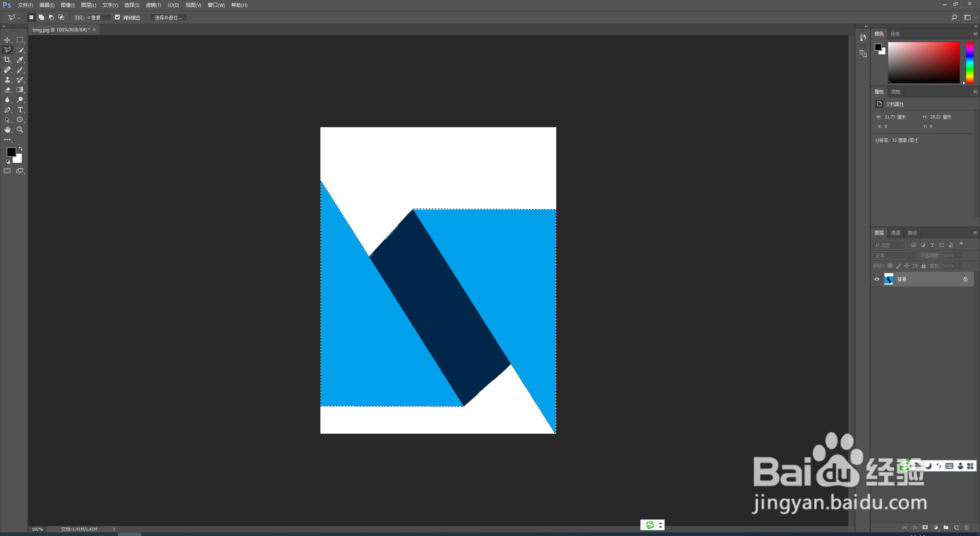Toggle the 消除锯齿 anti-alias checkbox
980x536 pixels.
[x=118, y=17]
